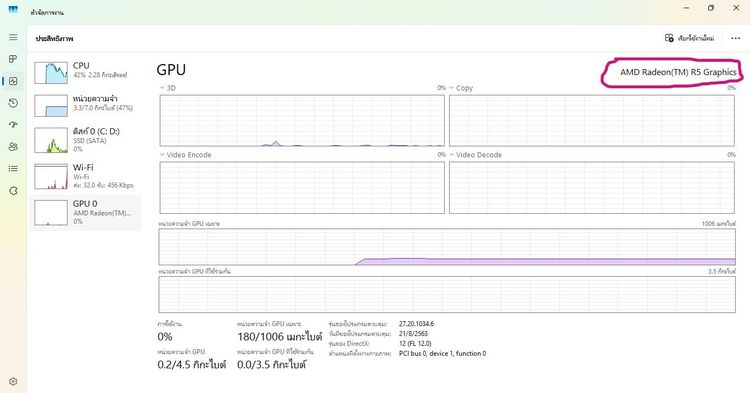The height and width of the screenshot is (393, 750).
Task: Close the Task Manager window
Action: (x=736, y=8)
